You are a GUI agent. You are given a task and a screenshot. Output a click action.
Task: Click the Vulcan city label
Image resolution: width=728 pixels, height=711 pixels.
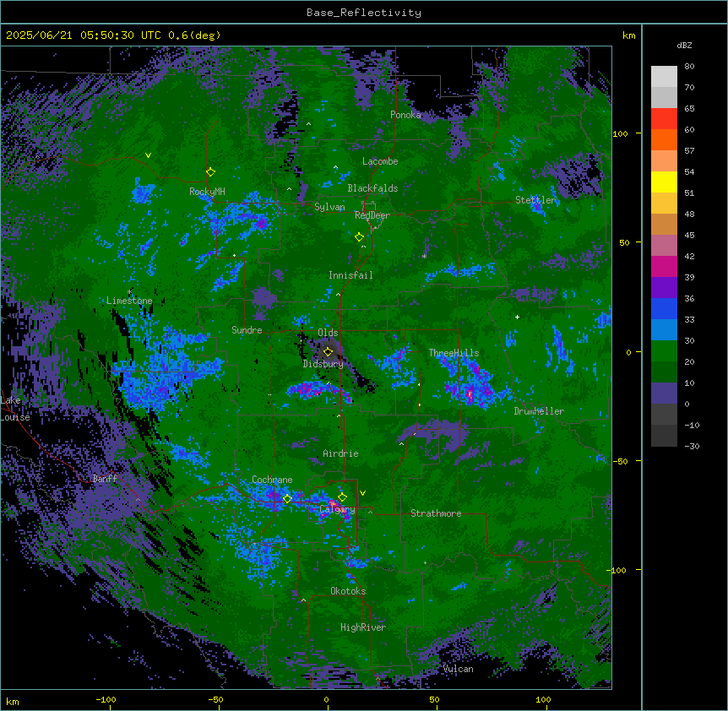pyautogui.click(x=459, y=669)
